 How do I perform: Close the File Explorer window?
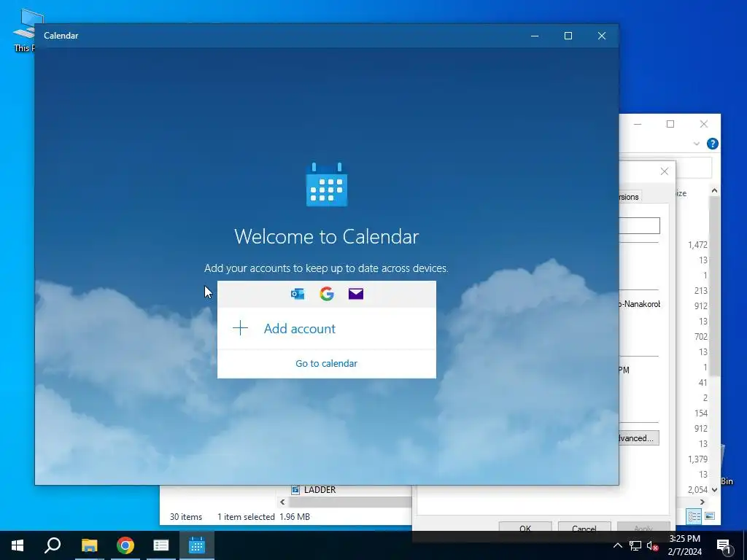click(704, 124)
